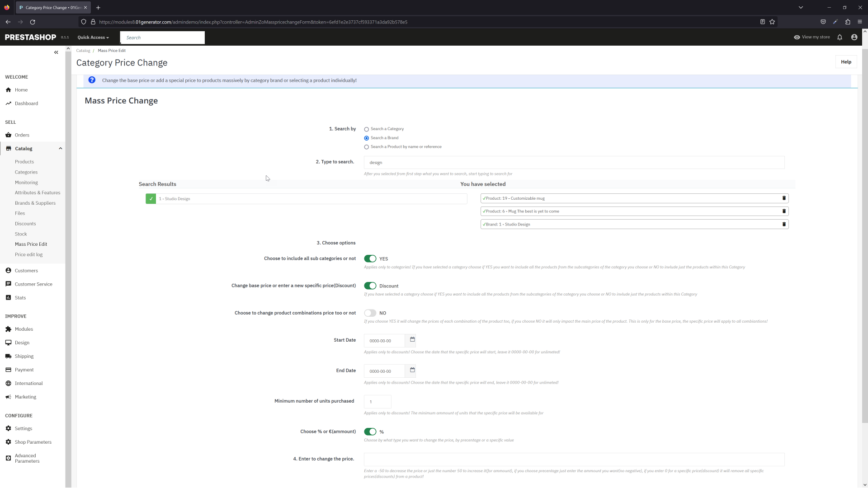
Task: Select the Search a Category radio button
Action: point(367,129)
